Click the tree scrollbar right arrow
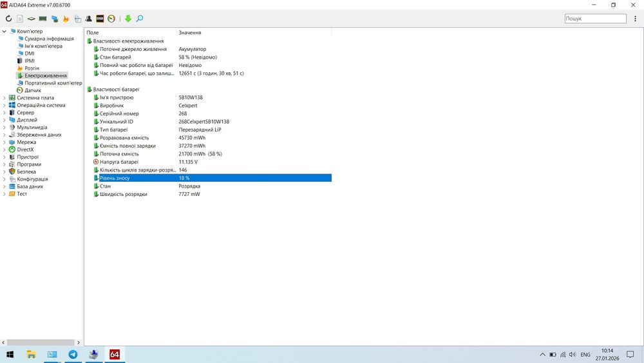 [x=79, y=342]
